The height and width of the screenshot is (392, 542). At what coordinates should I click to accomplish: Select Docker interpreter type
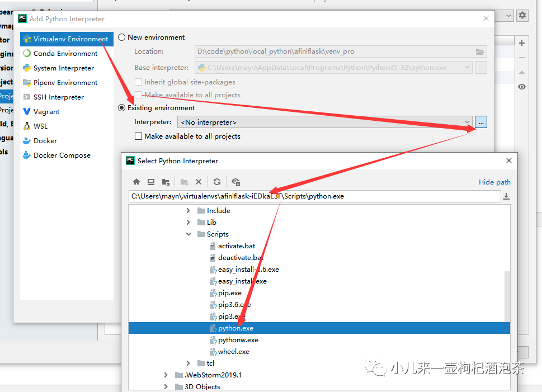67,141
